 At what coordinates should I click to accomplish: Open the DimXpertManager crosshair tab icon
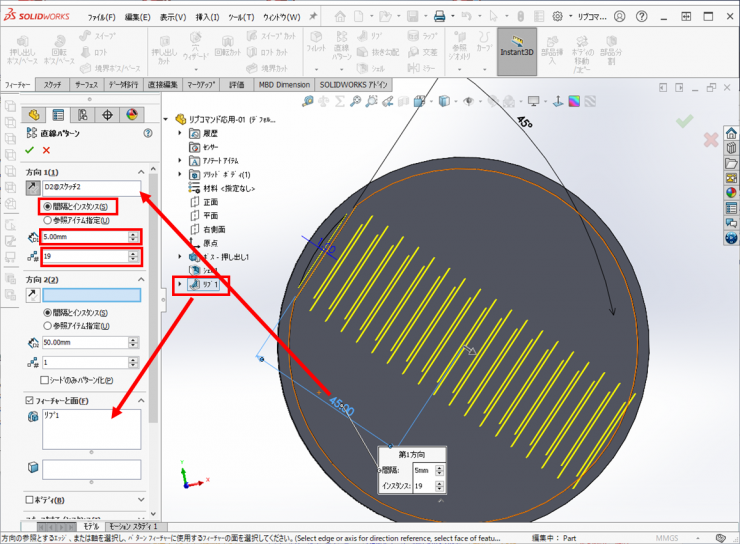(106, 115)
